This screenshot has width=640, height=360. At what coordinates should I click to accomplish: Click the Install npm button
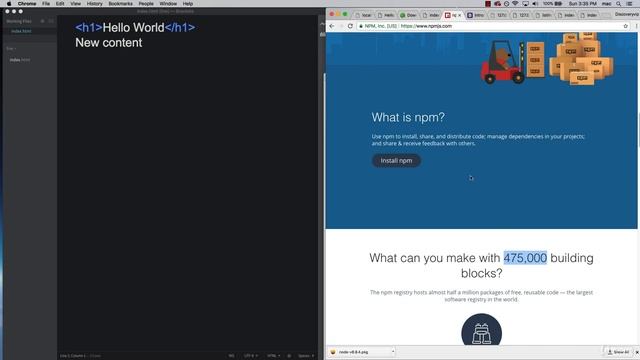[x=396, y=160]
